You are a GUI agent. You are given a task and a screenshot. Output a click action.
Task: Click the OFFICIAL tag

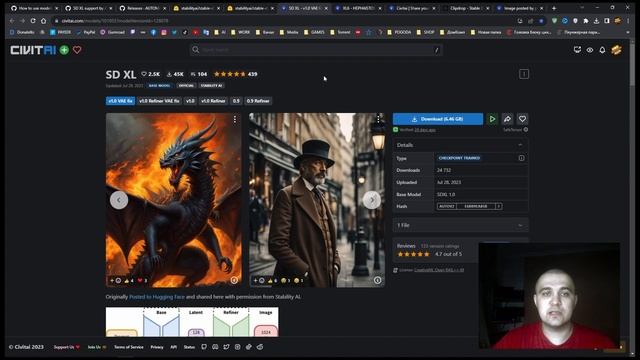(x=186, y=86)
